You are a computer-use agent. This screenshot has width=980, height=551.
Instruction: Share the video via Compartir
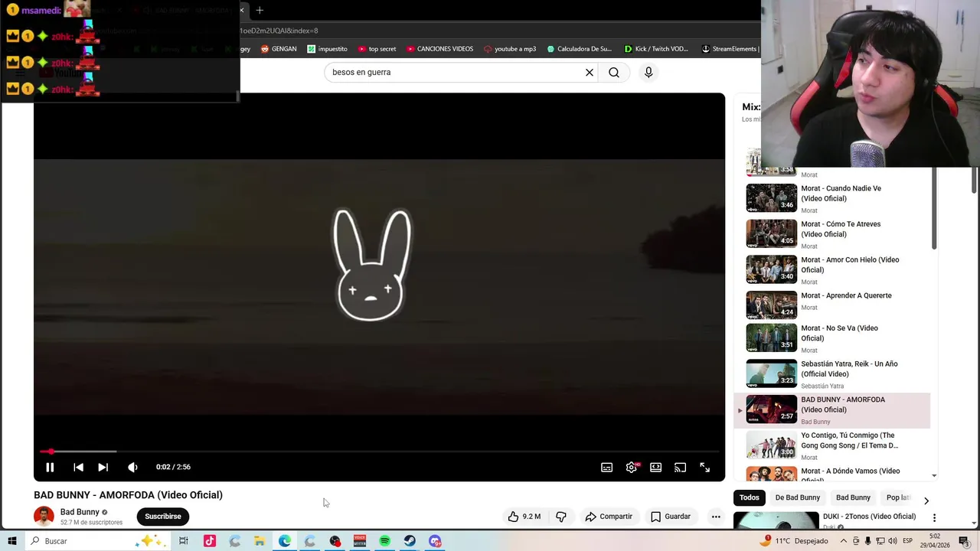tap(609, 517)
